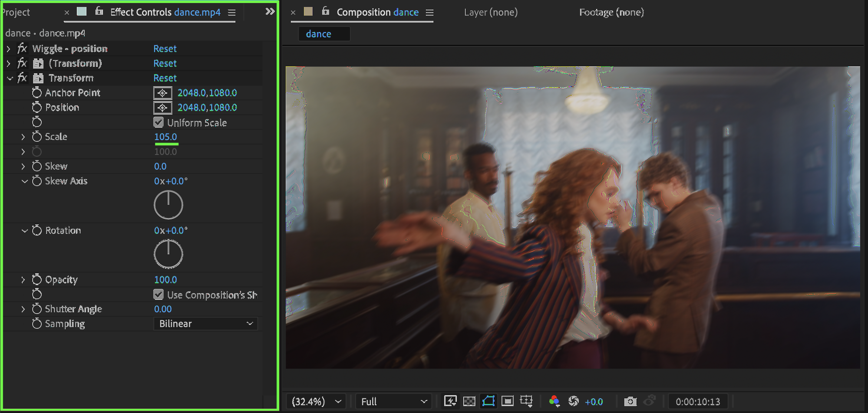
Task: Toggle Fast Previews icon in viewer toolbar
Action: click(x=450, y=401)
